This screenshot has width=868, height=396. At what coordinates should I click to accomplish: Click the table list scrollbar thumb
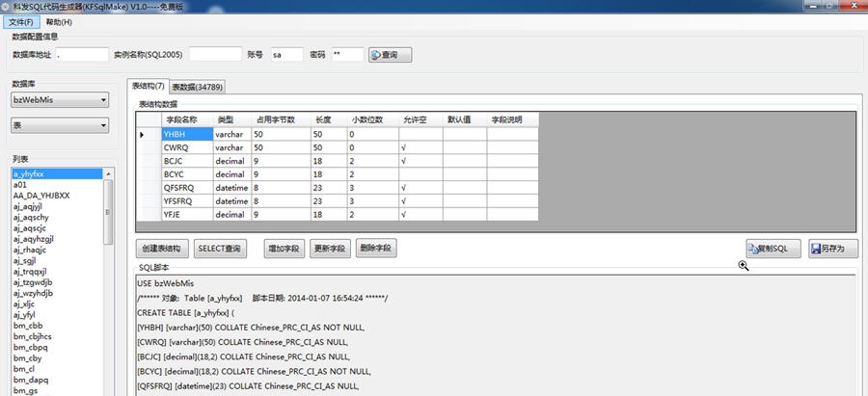coord(108,212)
